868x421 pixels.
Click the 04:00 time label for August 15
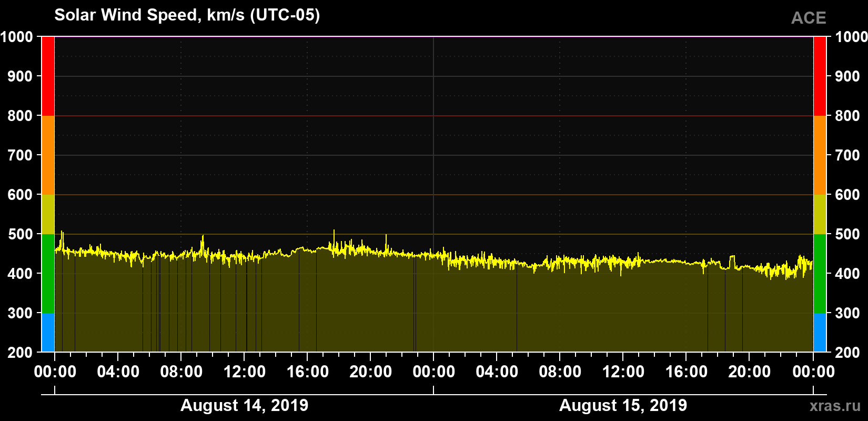[497, 372]
